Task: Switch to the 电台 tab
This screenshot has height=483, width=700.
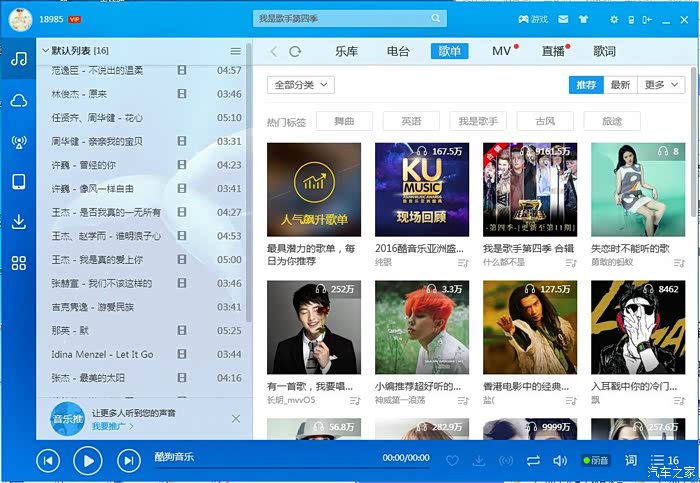Action: (398, 51)
